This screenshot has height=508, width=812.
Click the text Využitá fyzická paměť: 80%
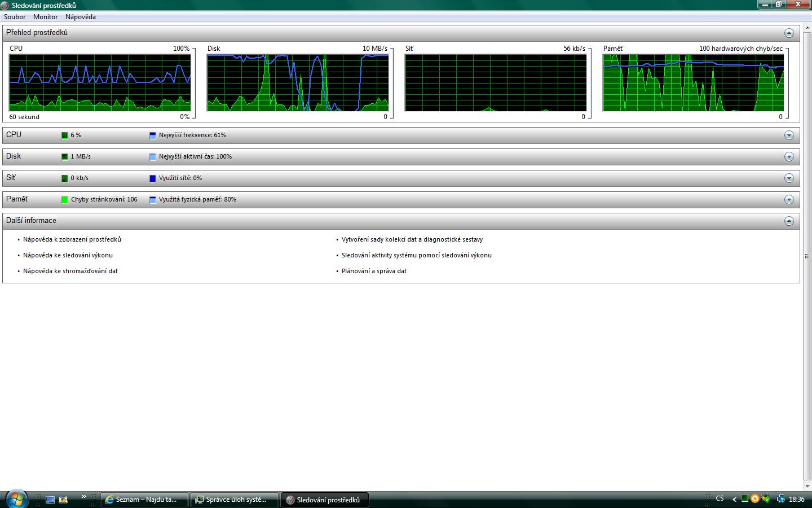coord(197,200)
